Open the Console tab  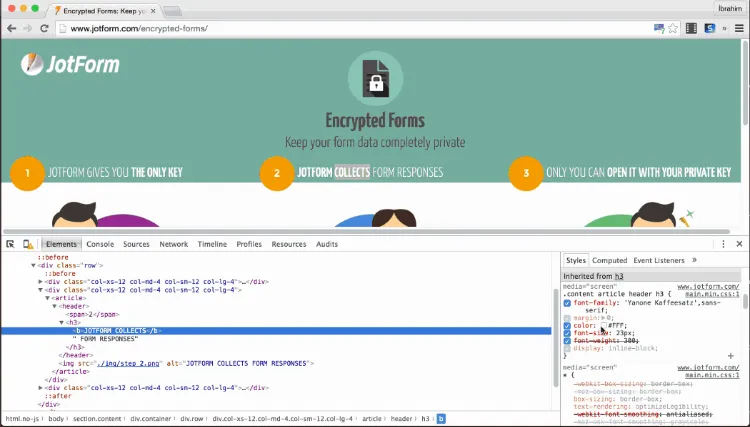tap(100, 244)
